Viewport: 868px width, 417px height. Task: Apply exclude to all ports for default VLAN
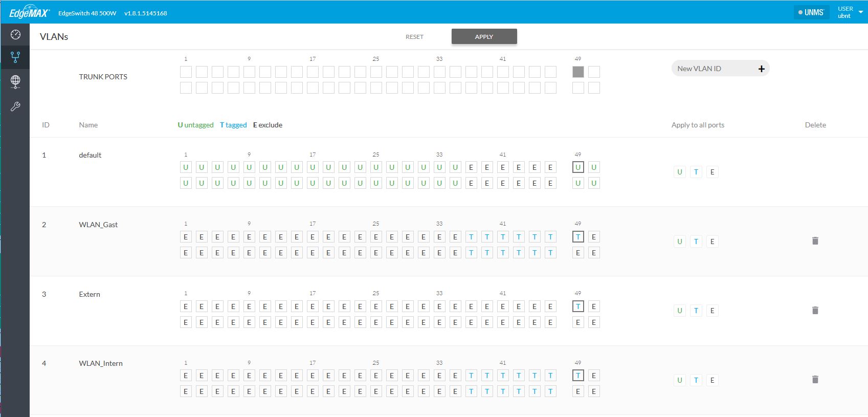tap(713, 172)
